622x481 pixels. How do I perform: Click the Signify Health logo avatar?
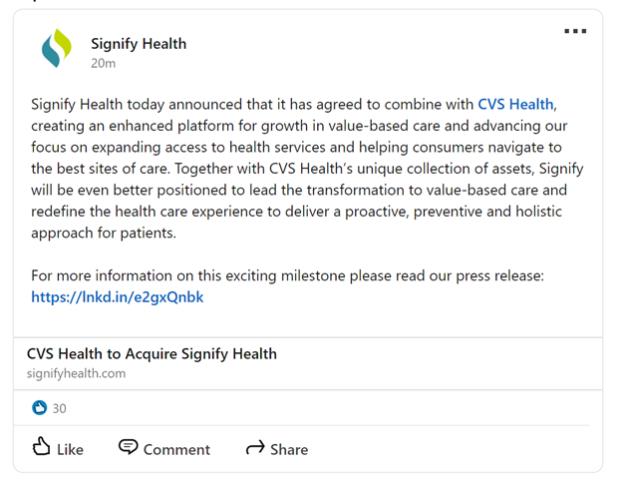click(56, 49)
